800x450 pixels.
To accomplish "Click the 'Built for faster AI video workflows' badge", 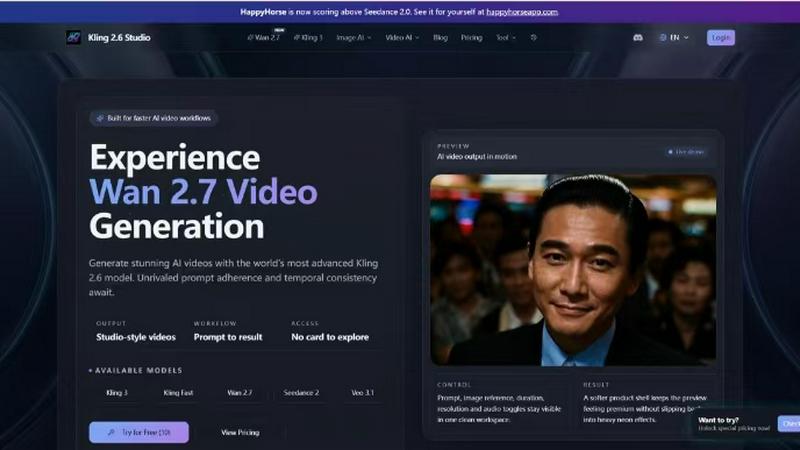I will (x=154, y=118).
